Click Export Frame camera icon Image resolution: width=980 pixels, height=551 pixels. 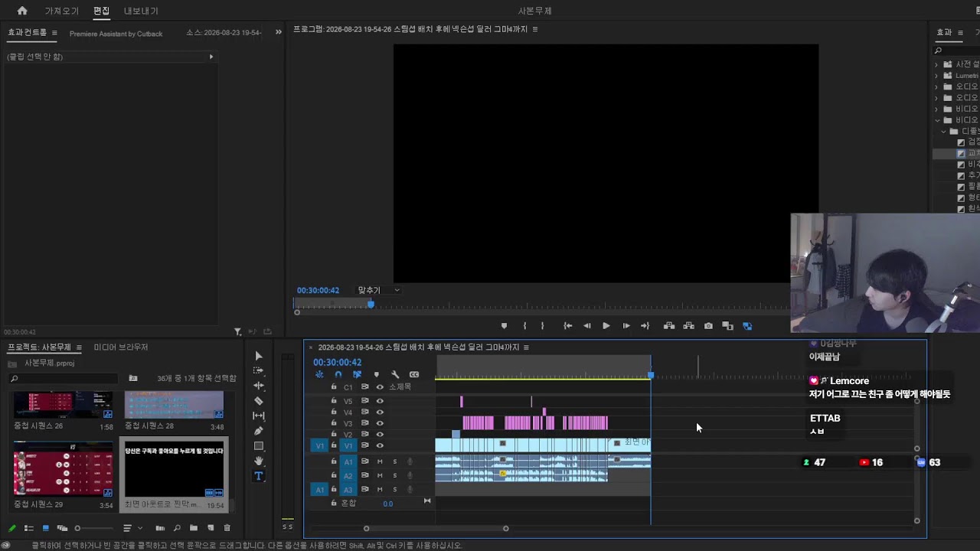(x=708, y=326)
